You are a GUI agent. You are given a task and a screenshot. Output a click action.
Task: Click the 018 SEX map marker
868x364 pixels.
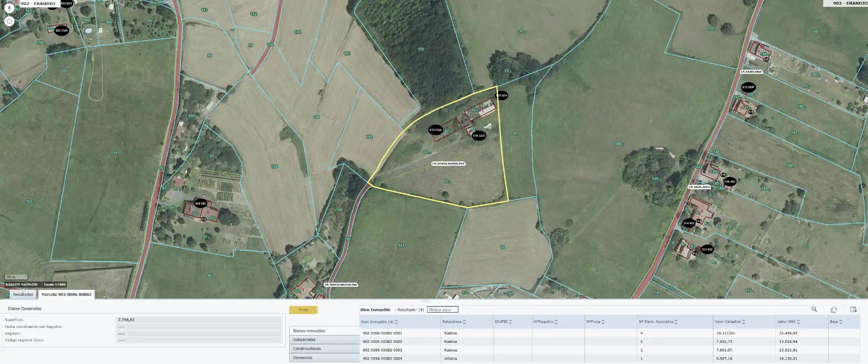pyautogui.click(x=479, y=135)
